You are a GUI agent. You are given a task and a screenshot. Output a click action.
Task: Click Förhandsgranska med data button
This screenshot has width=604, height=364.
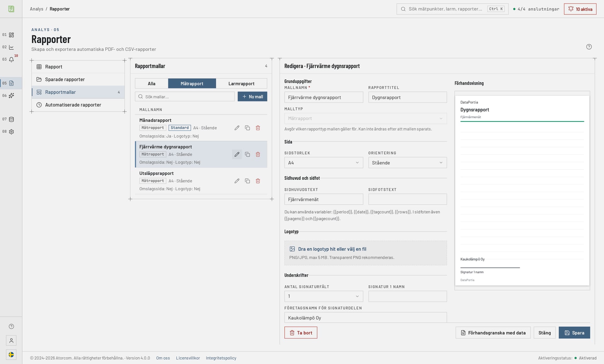(493, 333)
